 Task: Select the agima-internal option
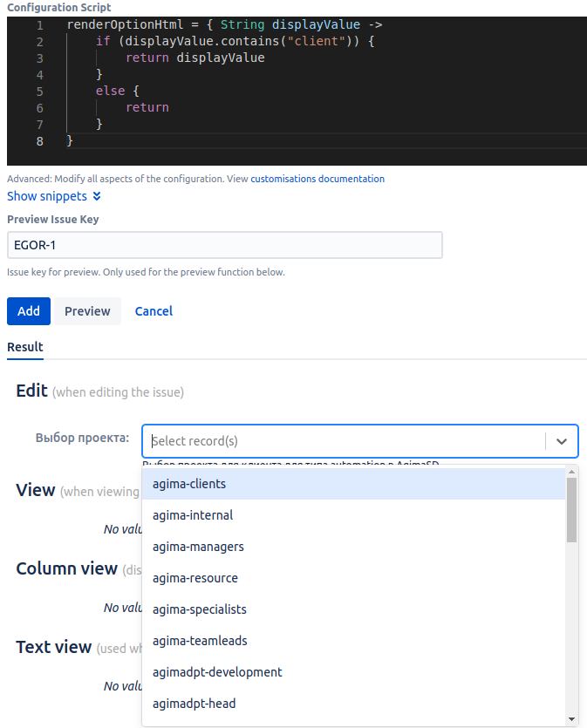[x=353, y=515]
